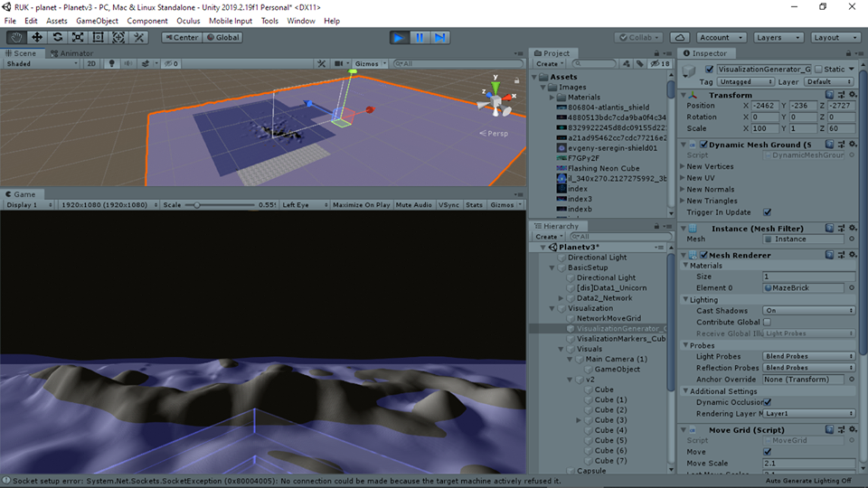868x488 pixels.
Task: Select the Rect Transform tool
Action: point(99,37)
